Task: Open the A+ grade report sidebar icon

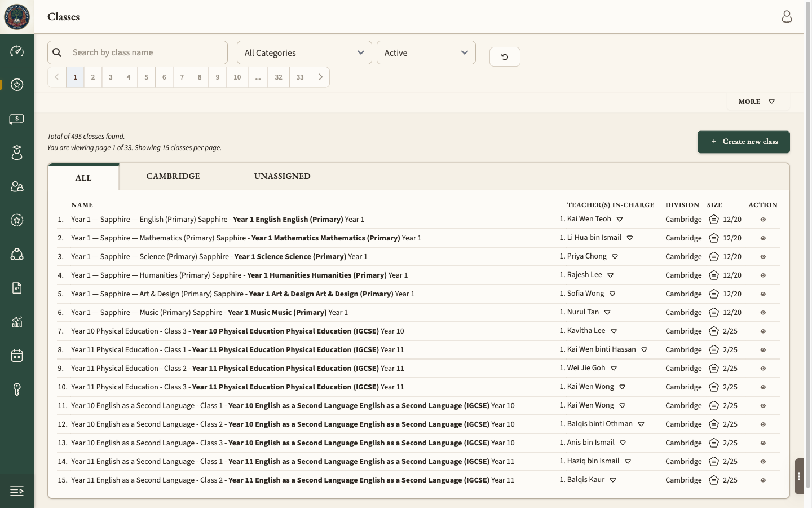Action: click(x=17, y=288)
